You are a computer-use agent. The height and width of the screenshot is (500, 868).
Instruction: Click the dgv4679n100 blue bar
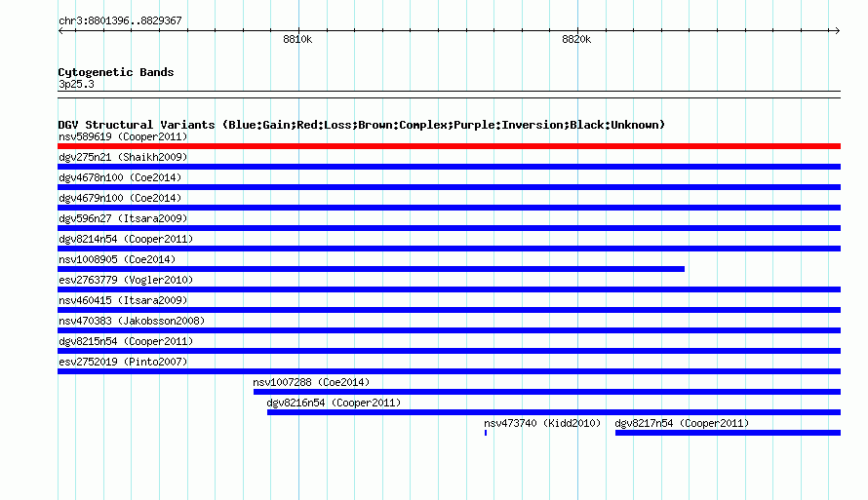click(449, 208)
